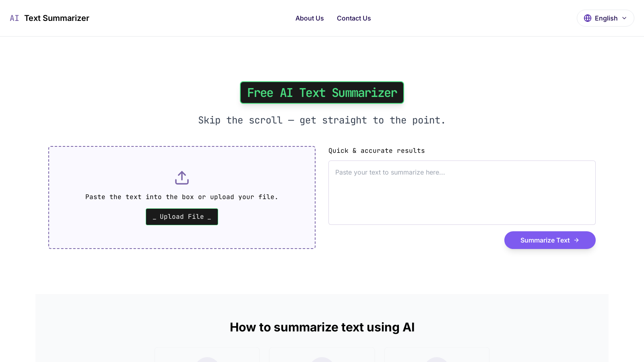
Task: Click the third how-to step card
Action: [437, 356]
